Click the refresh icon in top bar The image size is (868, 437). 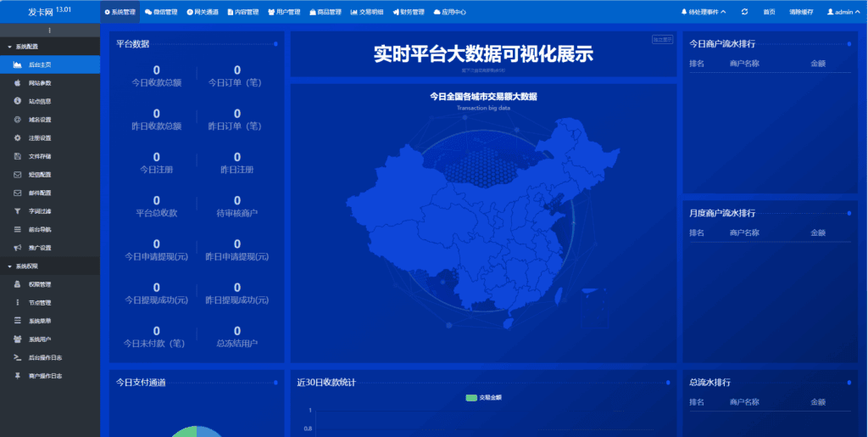tap(744, 12)
